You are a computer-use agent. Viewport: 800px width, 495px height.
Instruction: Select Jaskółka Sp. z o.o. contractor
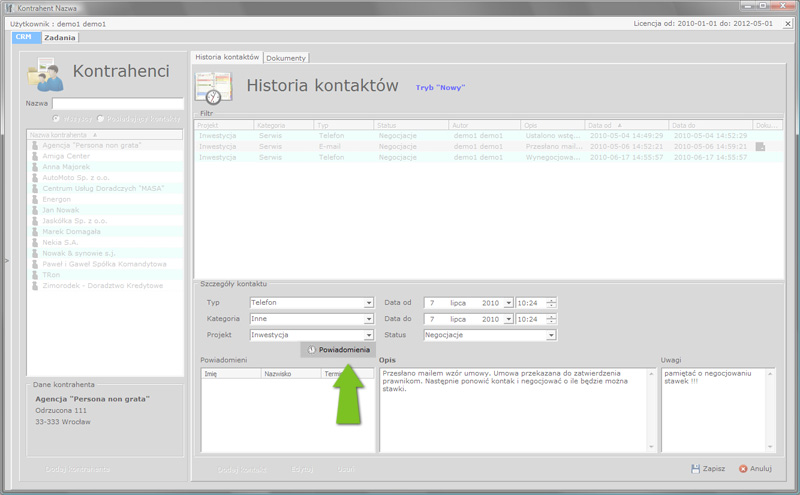[105, 221]
